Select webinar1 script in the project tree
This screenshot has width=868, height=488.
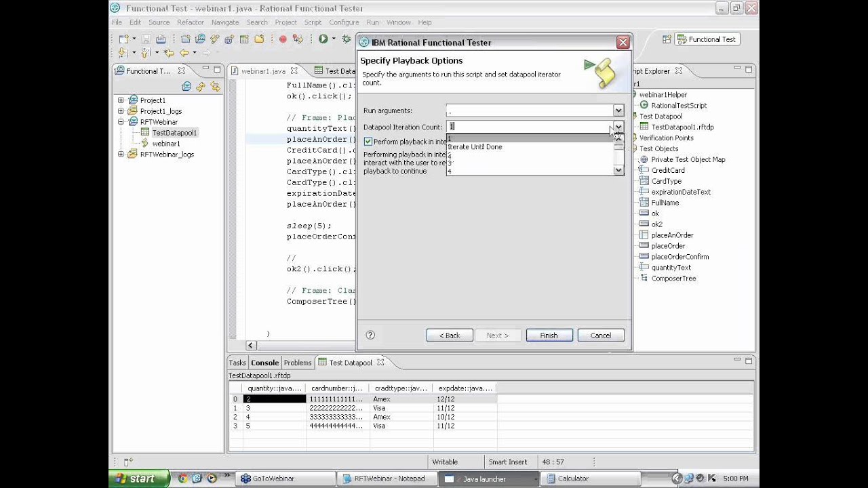[x=160, y=144]
